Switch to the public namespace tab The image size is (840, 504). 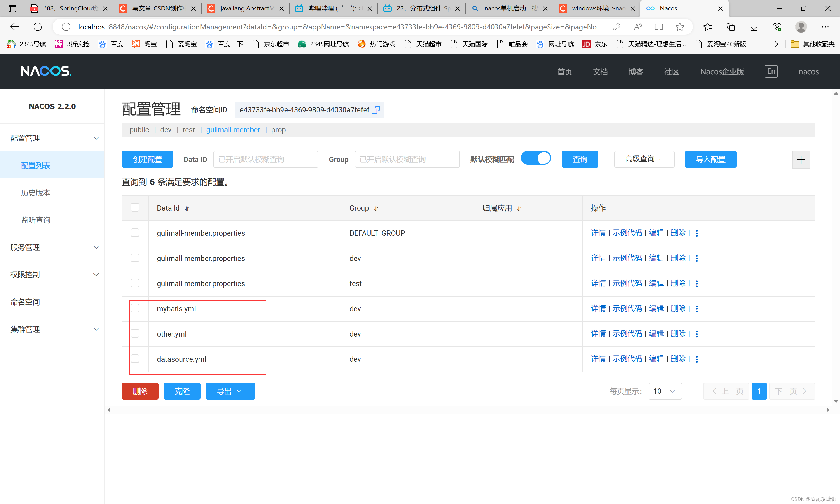pos(139,130)
